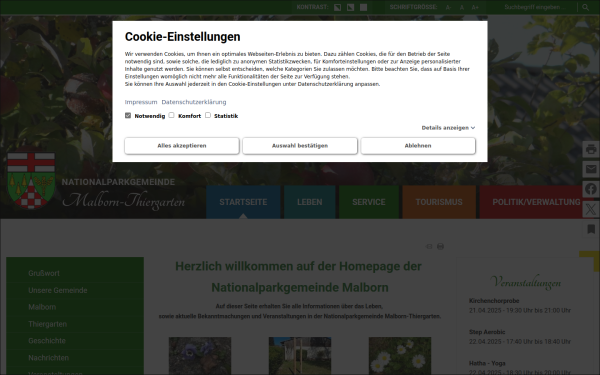Select the first contrast mode icon
600x375 pixels.
338,7
